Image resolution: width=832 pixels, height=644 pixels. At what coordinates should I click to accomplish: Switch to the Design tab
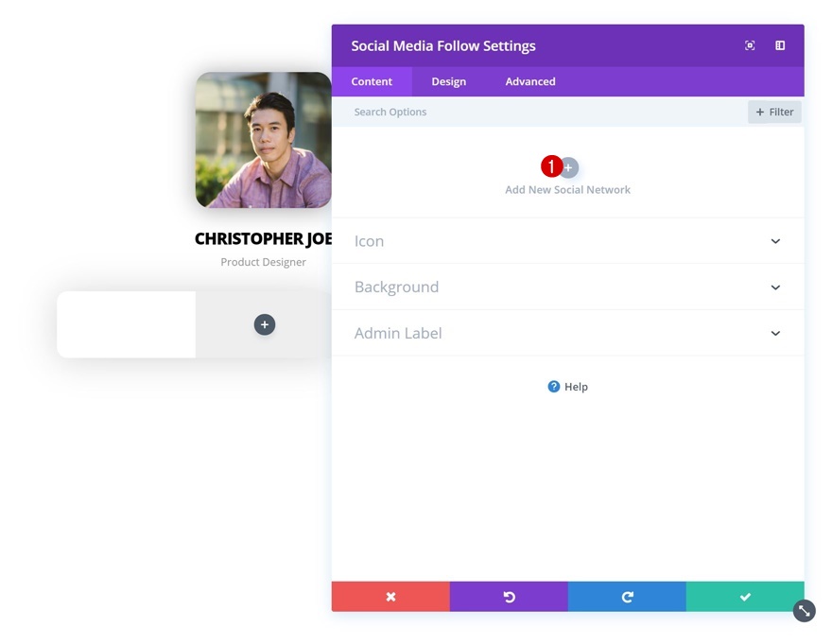click(449, 81)
